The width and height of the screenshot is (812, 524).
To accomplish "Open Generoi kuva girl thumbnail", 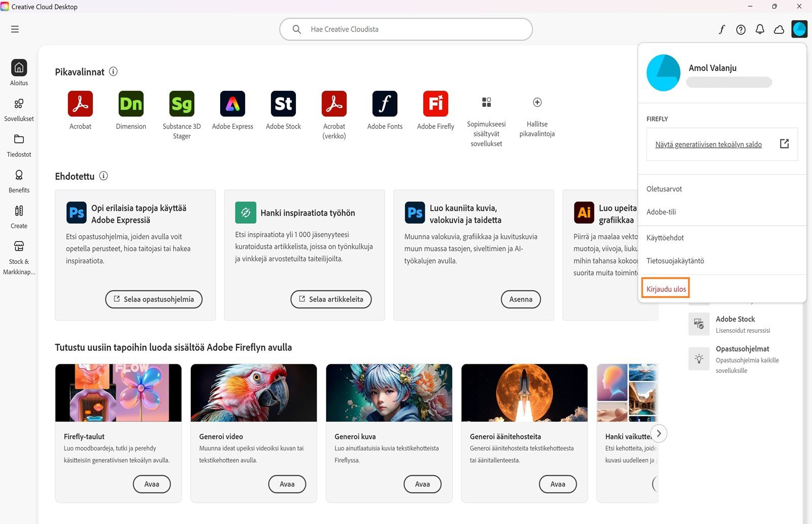I will 389,393.
